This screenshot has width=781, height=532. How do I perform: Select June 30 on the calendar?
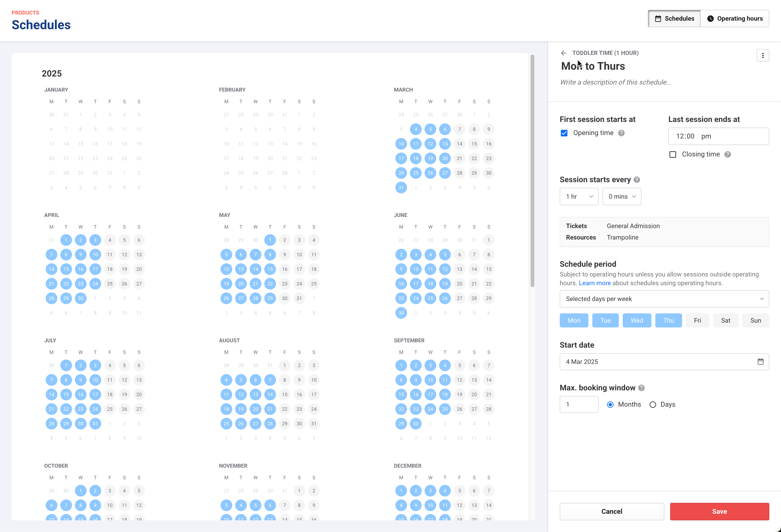401,313
